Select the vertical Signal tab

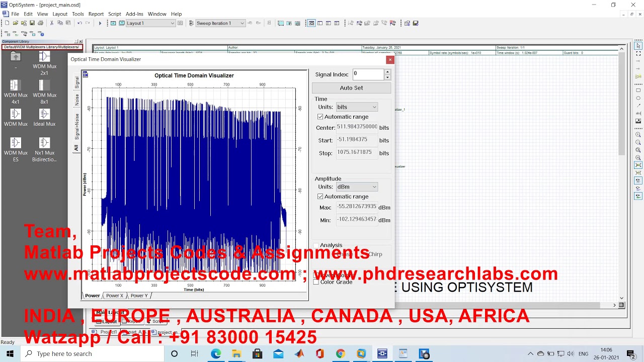point(76,82)
